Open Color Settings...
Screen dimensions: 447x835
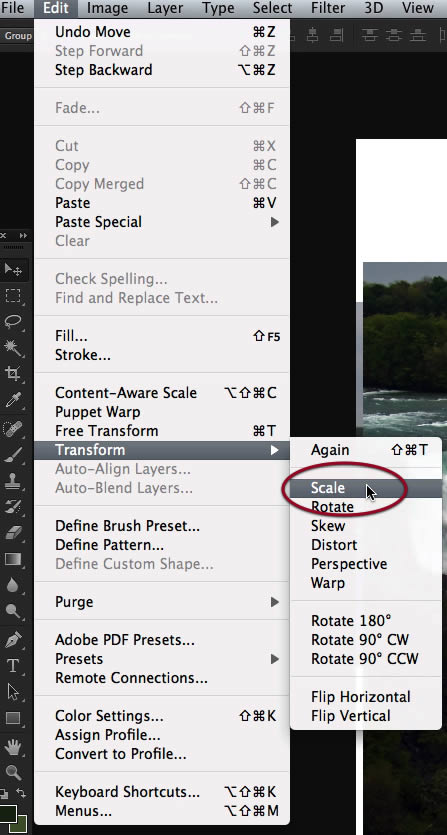(x=162, y=716)
